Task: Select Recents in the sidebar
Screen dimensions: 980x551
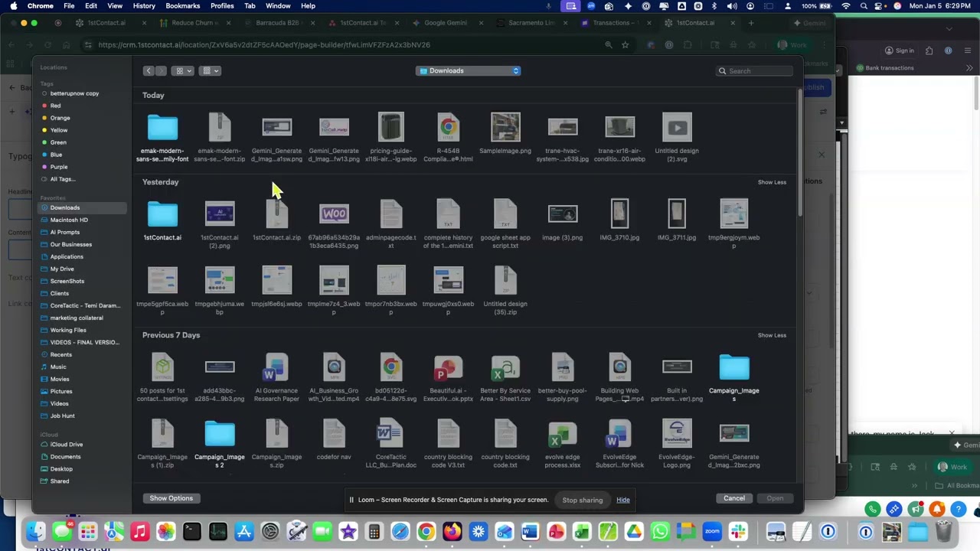Action: [x=61, y=354]
